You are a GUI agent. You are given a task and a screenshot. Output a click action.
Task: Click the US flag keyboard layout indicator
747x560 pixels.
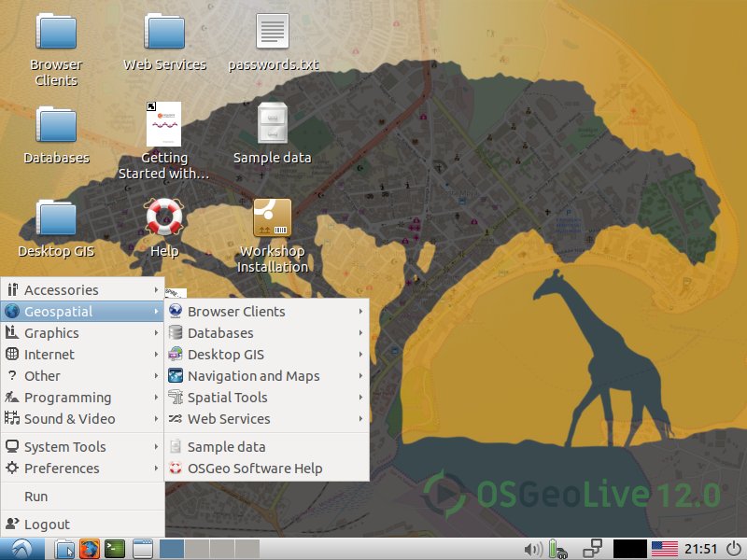pyautogui.click(x=664, y=549)
